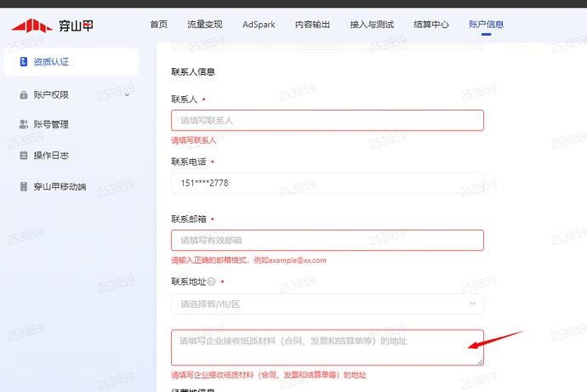This screenshot has height=392, width=587.
Task: Open 资质认证 in sidebar
Action: (71, 62)
